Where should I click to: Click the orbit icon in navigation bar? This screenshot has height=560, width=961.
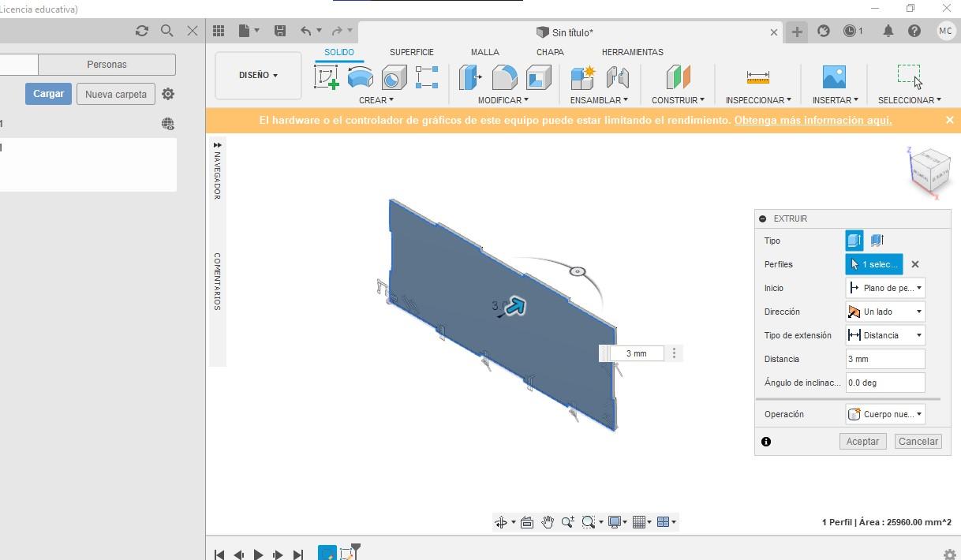tap(502, 521)
